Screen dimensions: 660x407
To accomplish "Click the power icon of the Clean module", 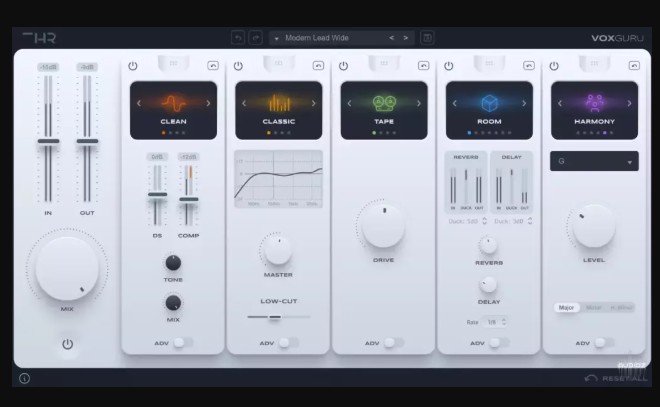I will click(133, 66).
